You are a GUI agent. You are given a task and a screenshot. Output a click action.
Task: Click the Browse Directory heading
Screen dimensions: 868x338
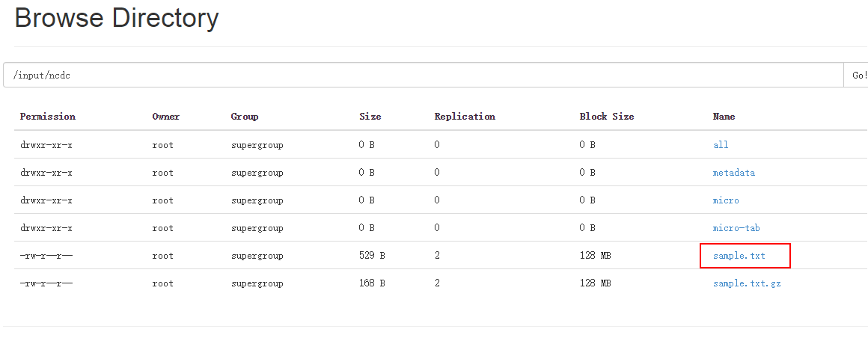(117, 18)
